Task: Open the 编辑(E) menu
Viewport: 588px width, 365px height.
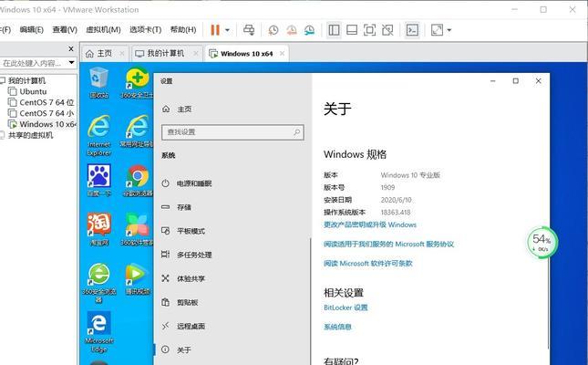Action: (32, 30)
